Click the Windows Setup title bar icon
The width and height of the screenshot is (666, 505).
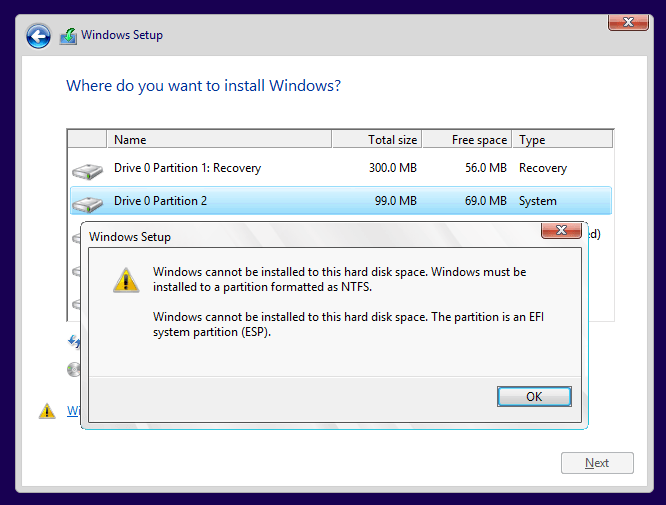[68, 36]
